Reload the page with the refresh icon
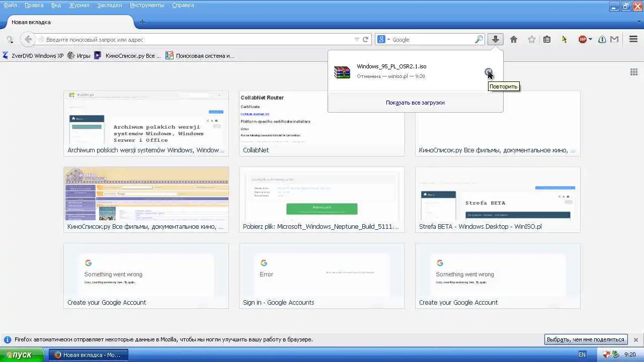The image size is (644, 362). click(366, 39)
